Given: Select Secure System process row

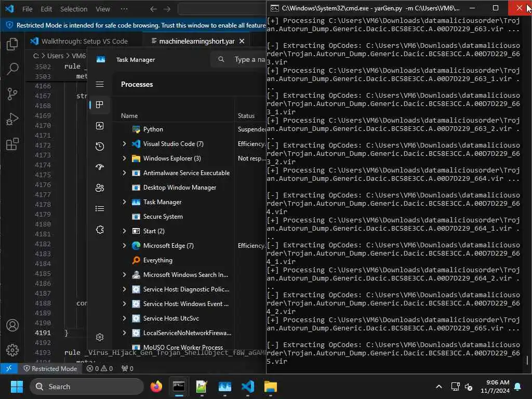Looking at the screenshot, I should pos(190,217).
